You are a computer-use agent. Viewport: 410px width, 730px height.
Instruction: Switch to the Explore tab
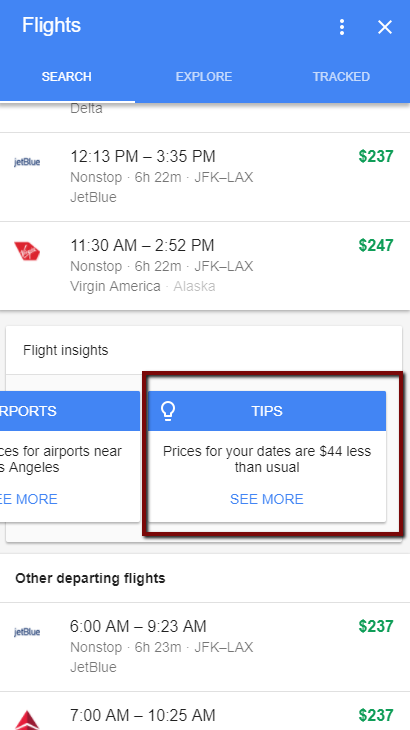[204, 77]
